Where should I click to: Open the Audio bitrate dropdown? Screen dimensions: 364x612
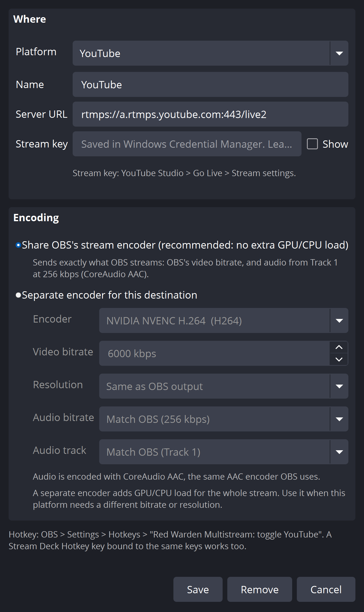[x=224, y=419]
